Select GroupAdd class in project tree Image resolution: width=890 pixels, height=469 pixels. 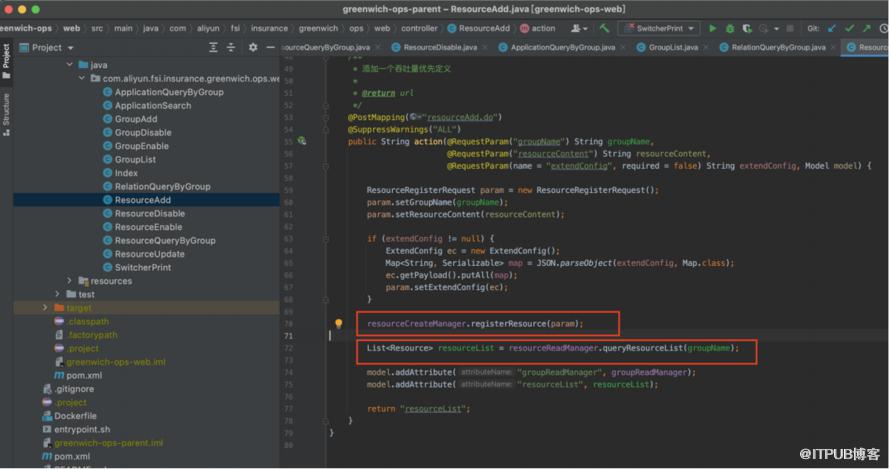pyautogui.click(x=136, y=119)
